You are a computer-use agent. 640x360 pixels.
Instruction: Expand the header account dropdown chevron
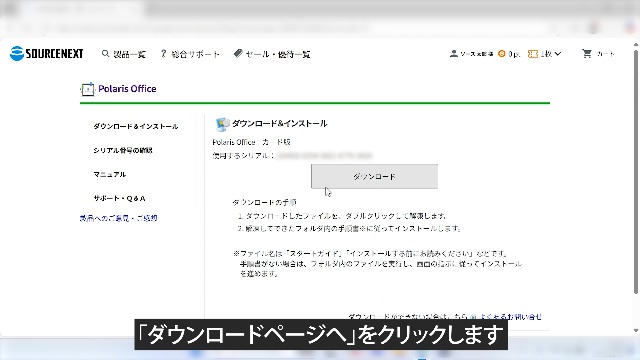click(558, 53)
